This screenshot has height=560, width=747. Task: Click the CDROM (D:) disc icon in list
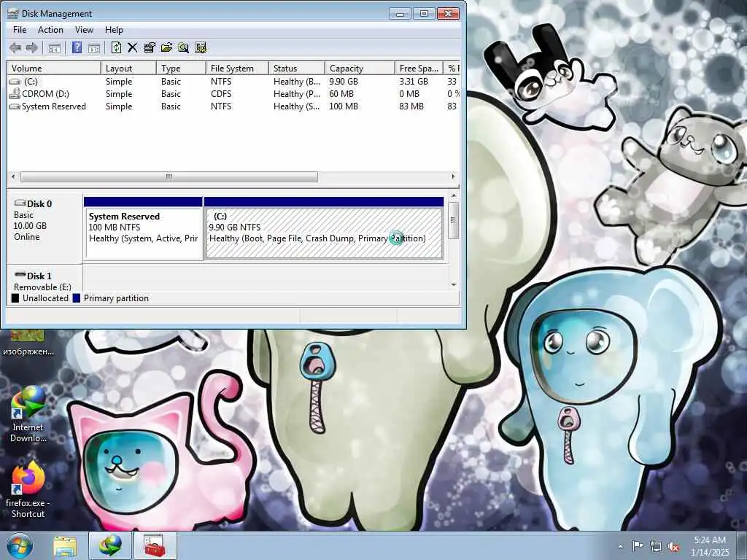click(15, 93)
